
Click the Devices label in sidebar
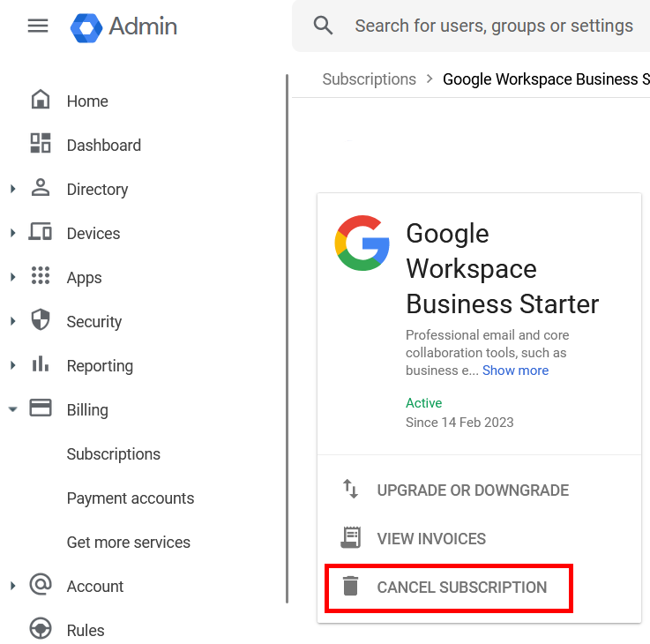click(x=93, y=234)
